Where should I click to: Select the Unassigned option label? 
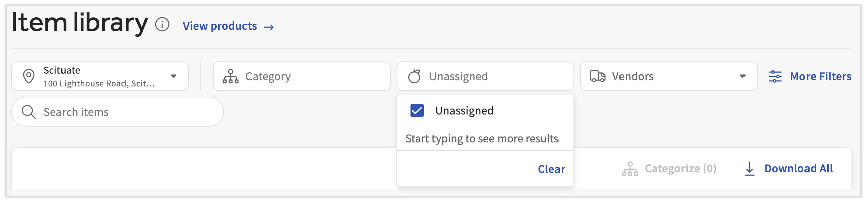464,111
